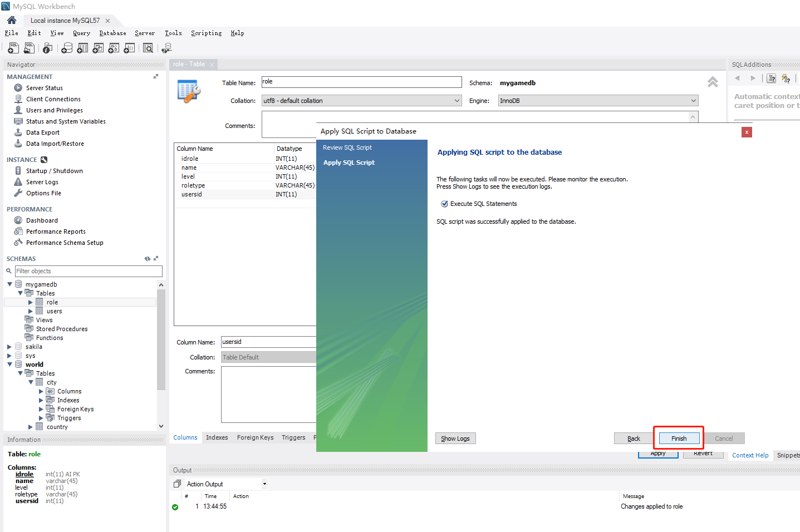Create a new function icon
Screen dimensions: 800x532
[129, 48]
